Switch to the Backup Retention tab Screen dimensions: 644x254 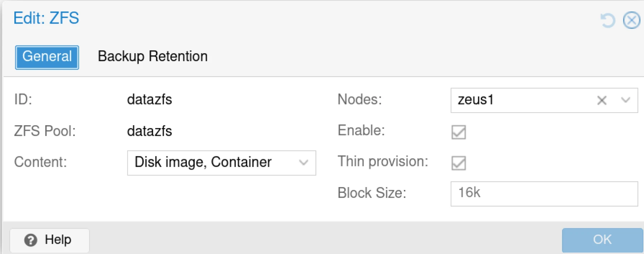(x=153, y=56)
